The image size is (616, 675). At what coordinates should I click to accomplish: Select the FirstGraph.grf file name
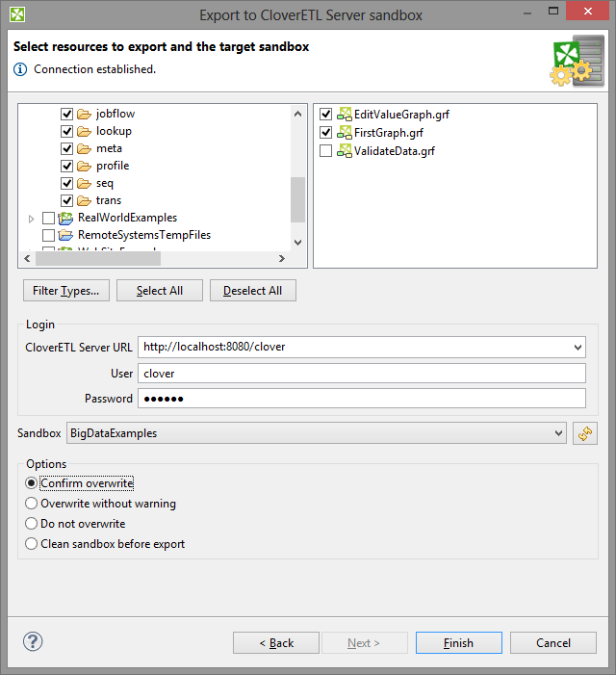[389, 133]
